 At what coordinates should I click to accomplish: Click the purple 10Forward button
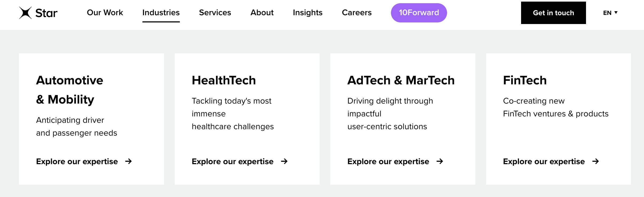419,13
